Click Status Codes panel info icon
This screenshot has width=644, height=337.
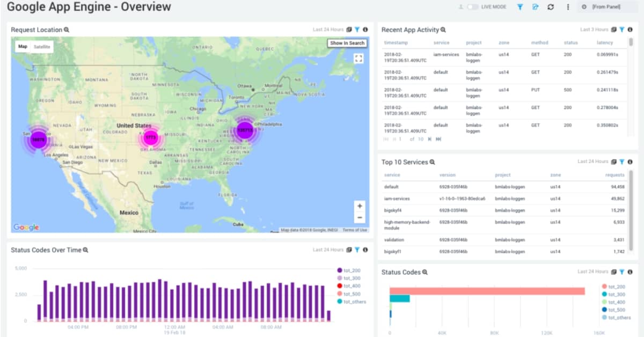point(630,272)
